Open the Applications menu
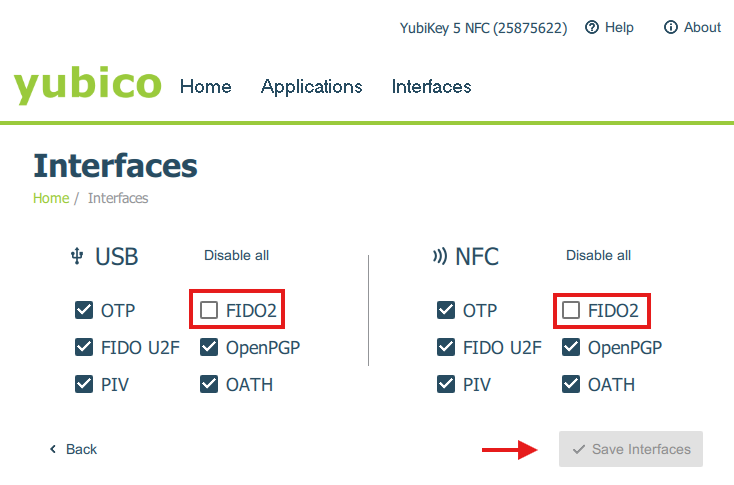This screenshot has width=734, height=485. [x=311, y=87]
